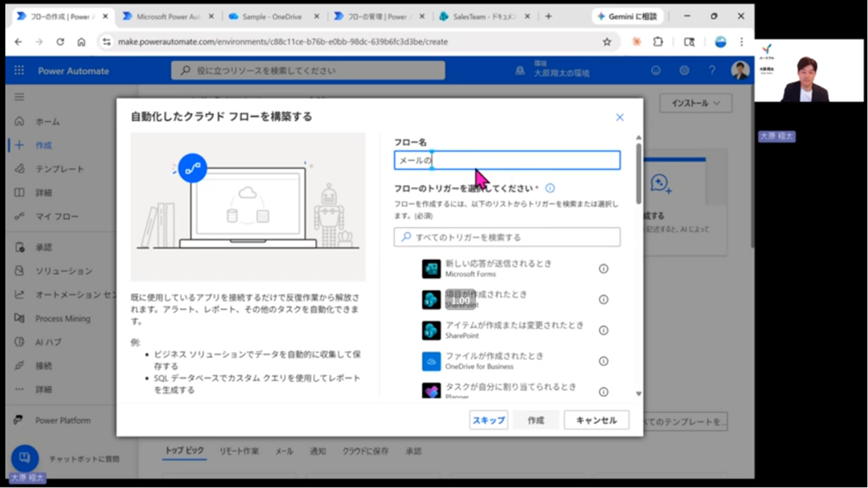Image resolution: width=868 pixels, height=488 pixels.
Task: Toggle the hamburger navigation menu
Action: [x=19, y=97]
